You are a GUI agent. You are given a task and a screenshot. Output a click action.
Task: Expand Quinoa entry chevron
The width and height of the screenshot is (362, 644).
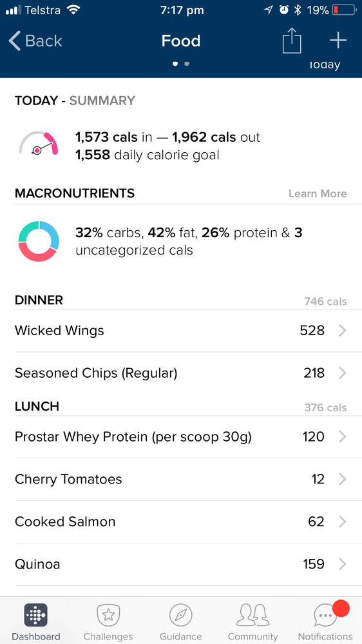pyautogui.click(x=343, y=564)
